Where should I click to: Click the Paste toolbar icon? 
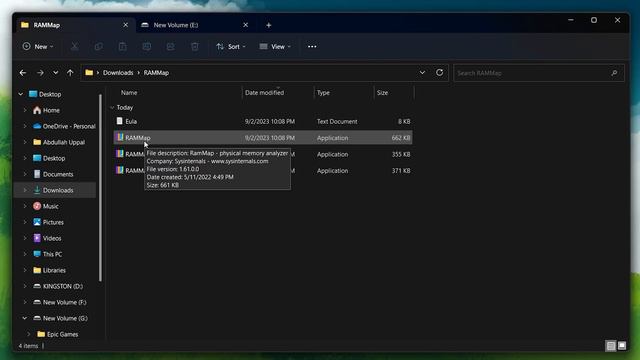point(122,47)
